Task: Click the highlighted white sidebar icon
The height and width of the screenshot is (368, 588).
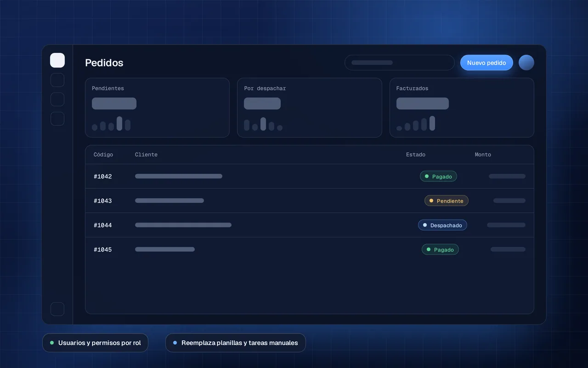Action: (57, 60)
